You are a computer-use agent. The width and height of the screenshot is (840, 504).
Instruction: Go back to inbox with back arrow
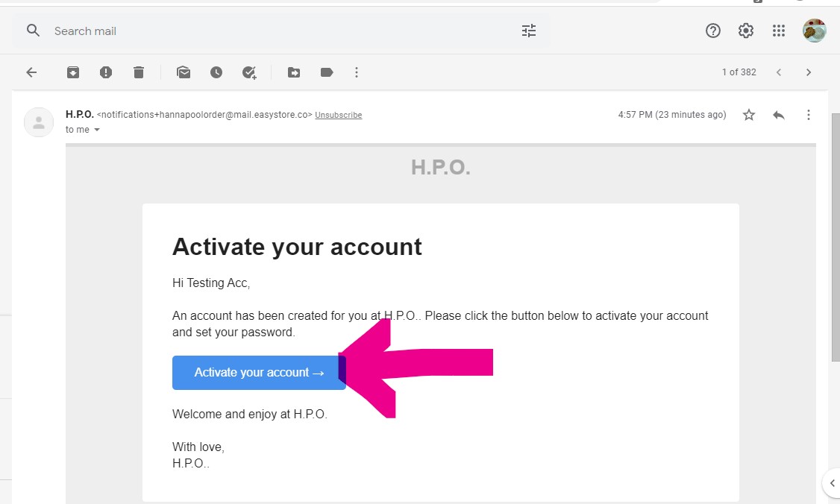click(x=31, y=72)
